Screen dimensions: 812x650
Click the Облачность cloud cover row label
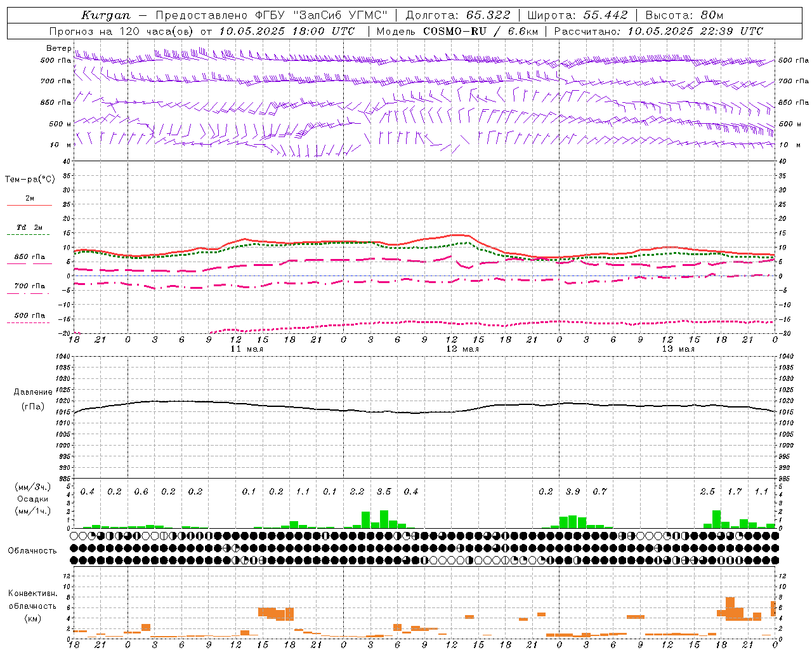32,550
